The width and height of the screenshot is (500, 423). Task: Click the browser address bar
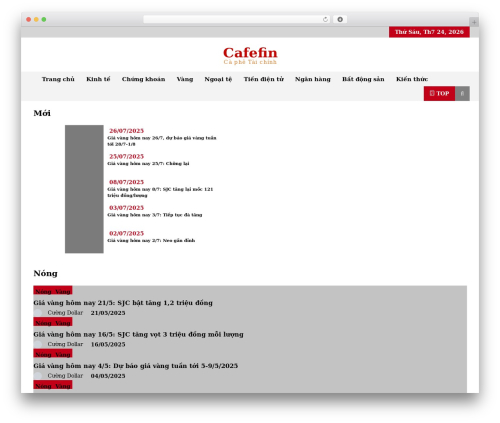(237, 20)
